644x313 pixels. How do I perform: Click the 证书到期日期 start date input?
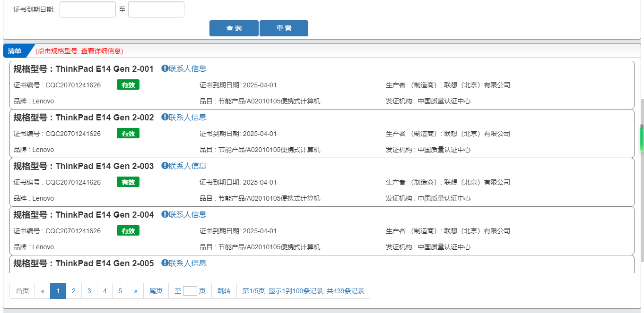87,9
